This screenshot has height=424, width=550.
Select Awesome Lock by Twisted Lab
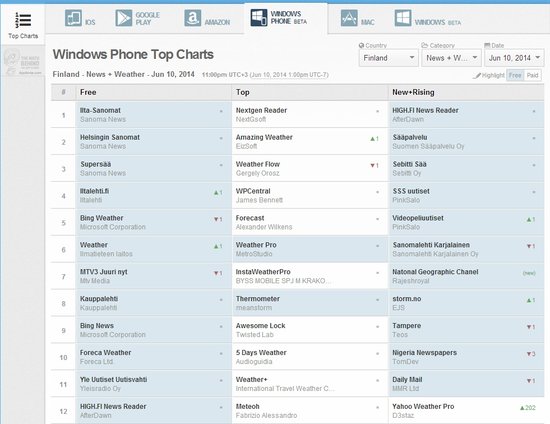point(261,325)
